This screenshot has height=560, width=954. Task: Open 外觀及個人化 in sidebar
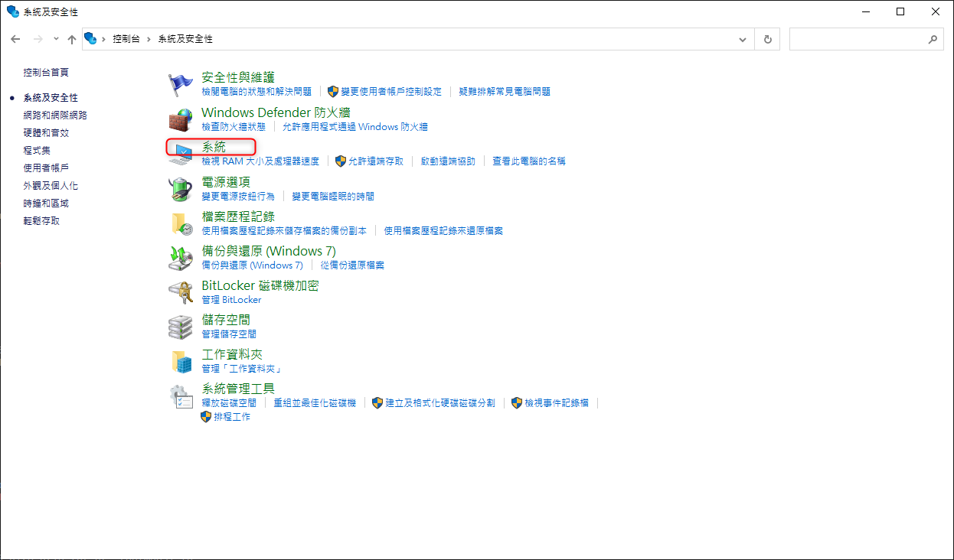click(51, 186)
